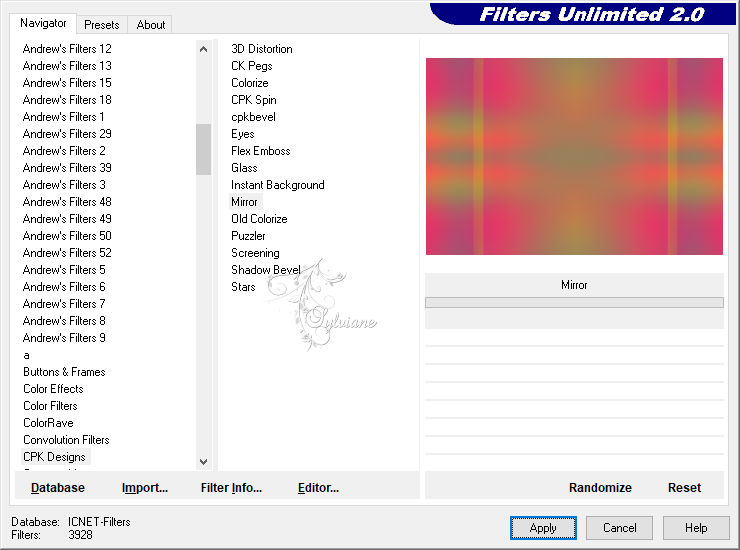Cancel the filter dialog
This screenshot has width=740, height=550.
point(620,528)
